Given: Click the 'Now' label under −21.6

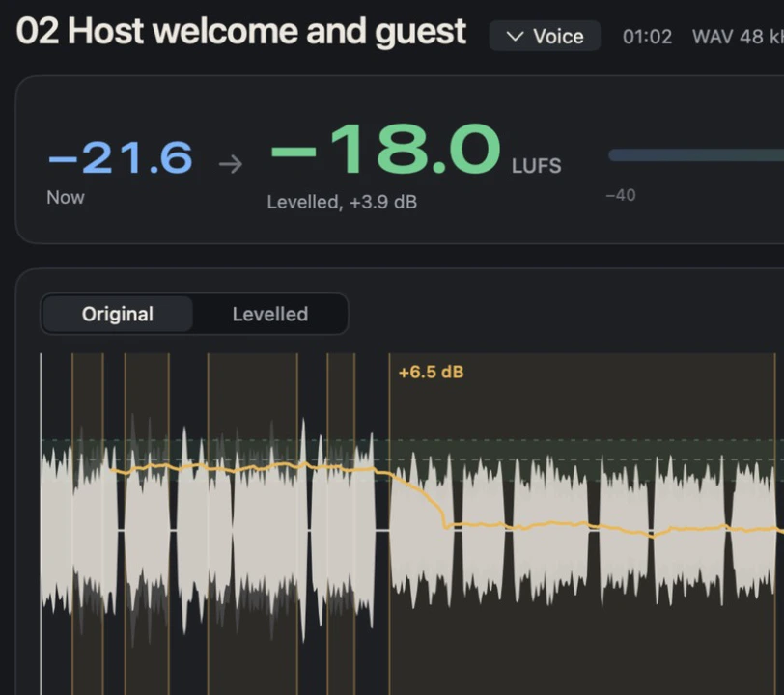Looking at the screenshot, I should point(66,198).
